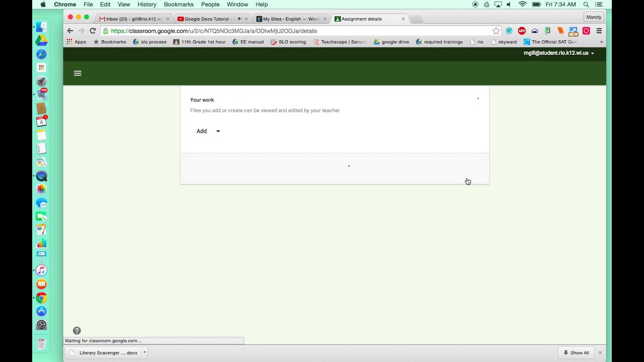Open the Classroom hamburger navigation menu
Screen dimensions: 644x362
(x=77, y=73)
